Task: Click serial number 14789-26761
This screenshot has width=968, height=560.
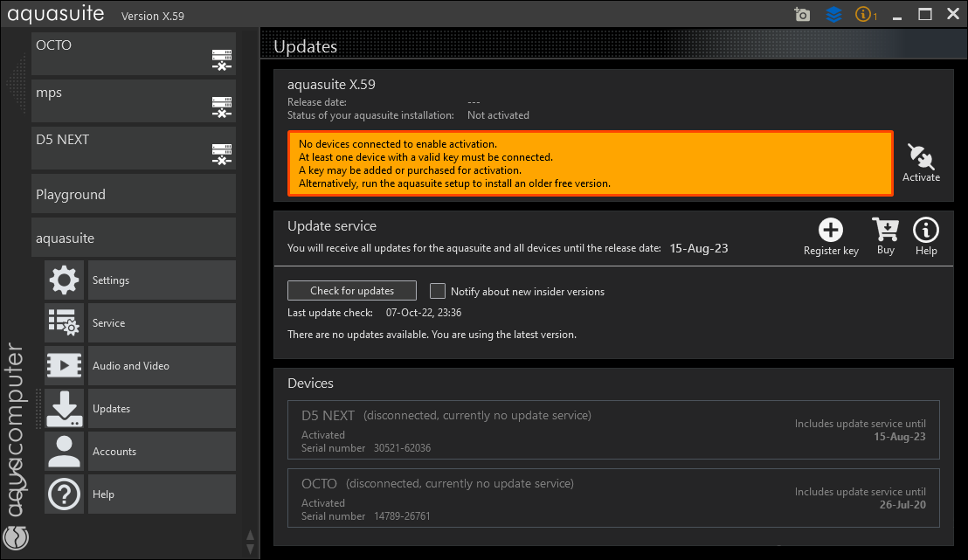Action: tap(402, 515)
